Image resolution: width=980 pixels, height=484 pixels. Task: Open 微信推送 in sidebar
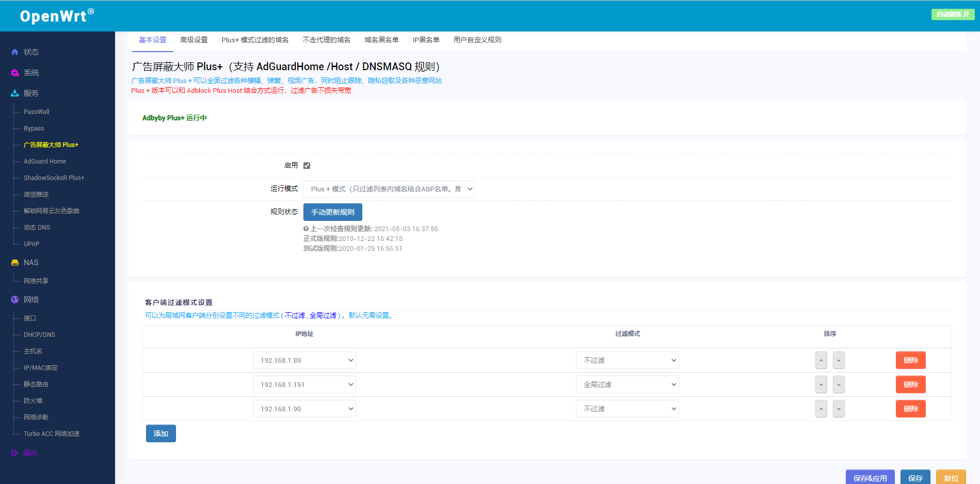point(36,195)
